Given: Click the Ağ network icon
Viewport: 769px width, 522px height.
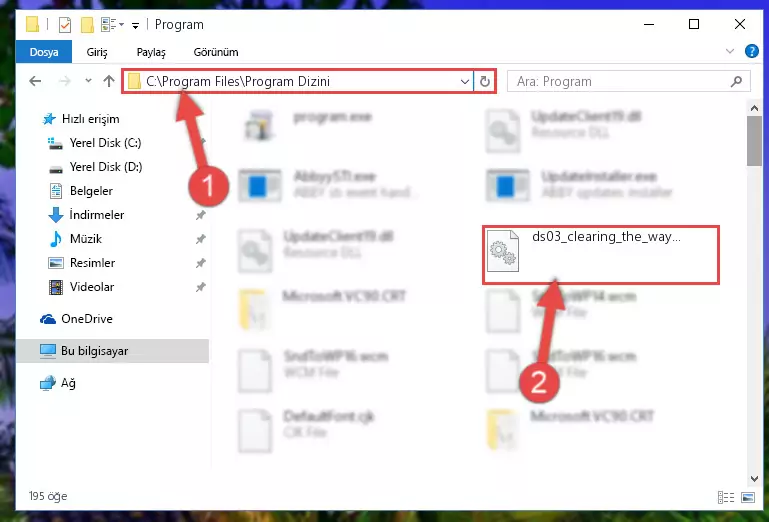Looking at the screenshot, I should point(48,383).
